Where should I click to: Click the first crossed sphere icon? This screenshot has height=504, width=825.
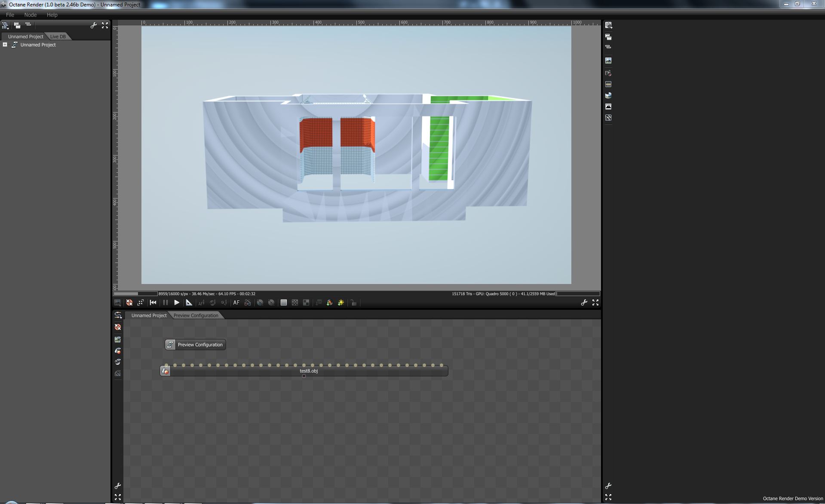click(x=260, y=303)
